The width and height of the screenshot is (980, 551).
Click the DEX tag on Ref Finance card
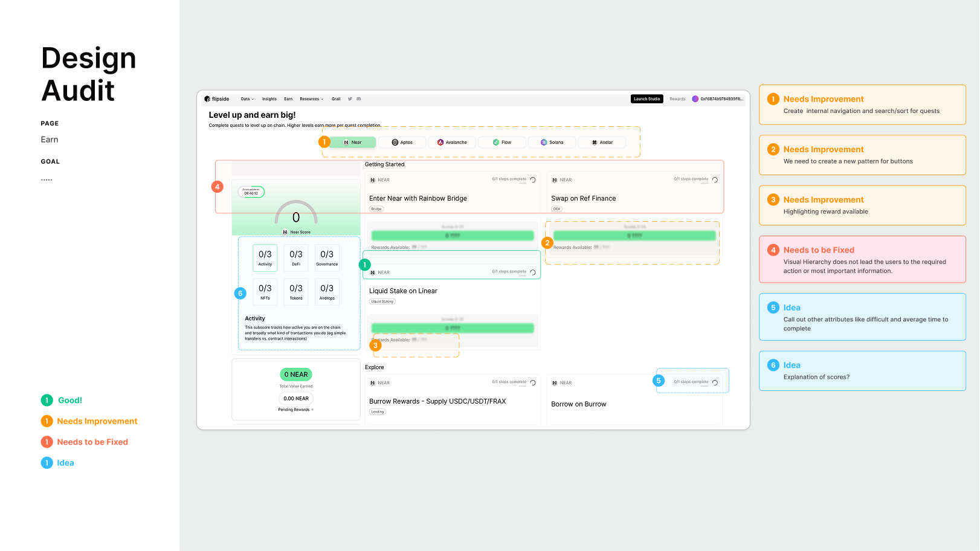556,209
